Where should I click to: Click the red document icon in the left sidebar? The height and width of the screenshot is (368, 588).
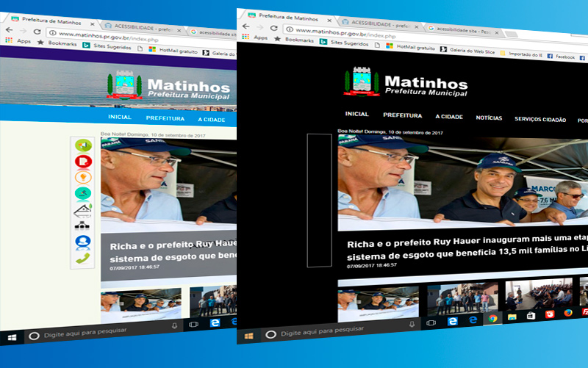[83, 161]
